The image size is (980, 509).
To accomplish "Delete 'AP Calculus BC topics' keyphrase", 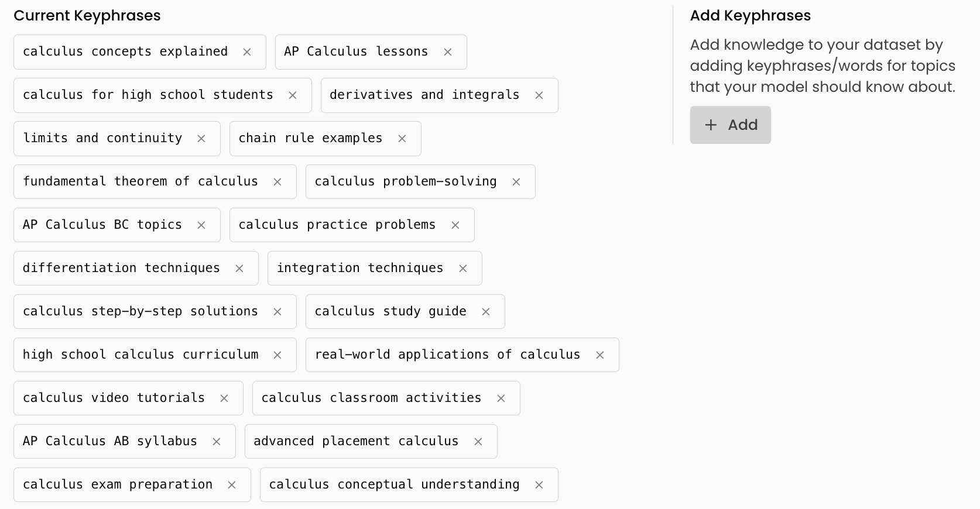I will [201, 225].
